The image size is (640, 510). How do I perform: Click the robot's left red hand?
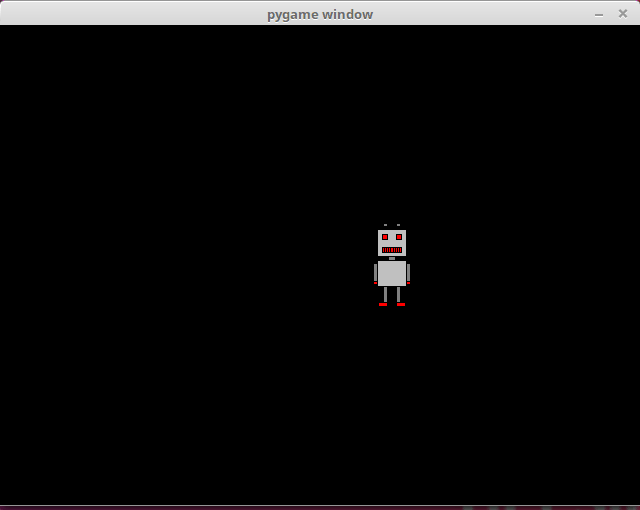coord(376,283)
